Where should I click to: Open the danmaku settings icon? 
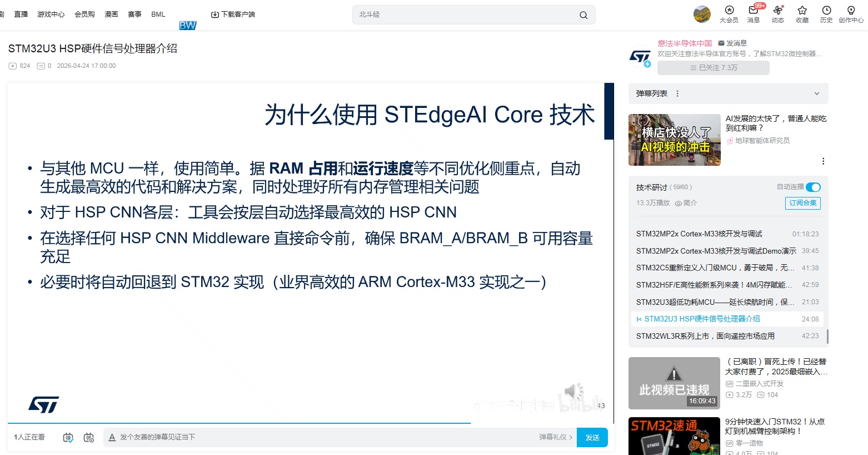click(x=89, y=438)
